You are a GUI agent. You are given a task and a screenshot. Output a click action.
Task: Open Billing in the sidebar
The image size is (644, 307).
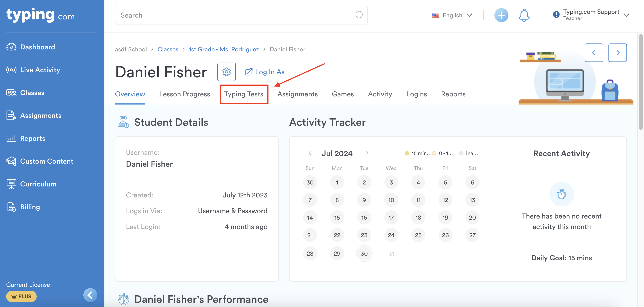(x=30, y=207)
